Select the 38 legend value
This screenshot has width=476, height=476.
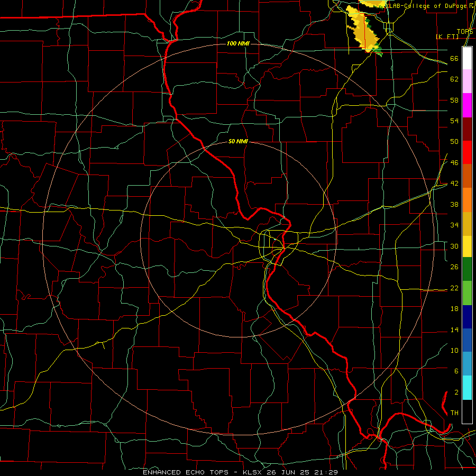(x=454, y=204)
